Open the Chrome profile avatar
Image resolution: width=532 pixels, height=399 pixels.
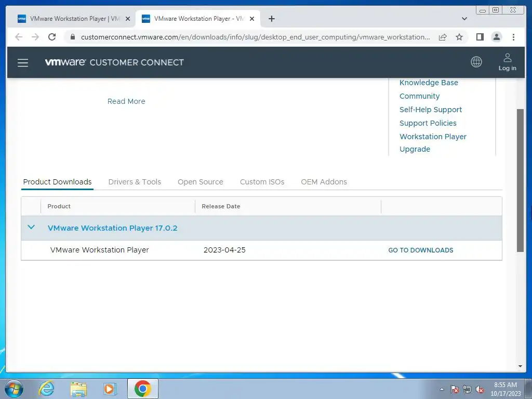(x=496, y=37)
